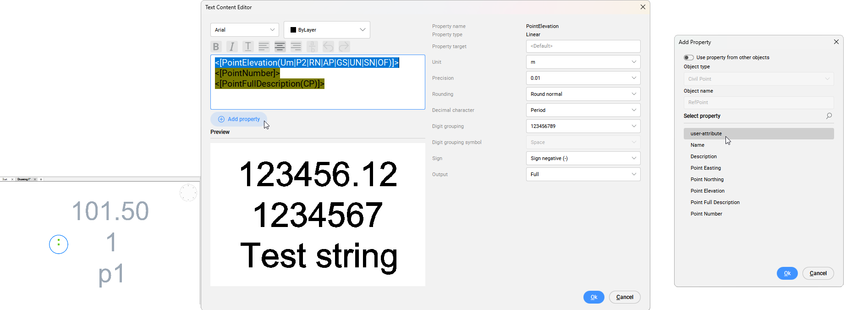Screen dimensions: 868x310
Task: Click the stacked fraction formatting icon
Action: click(312, 46)
